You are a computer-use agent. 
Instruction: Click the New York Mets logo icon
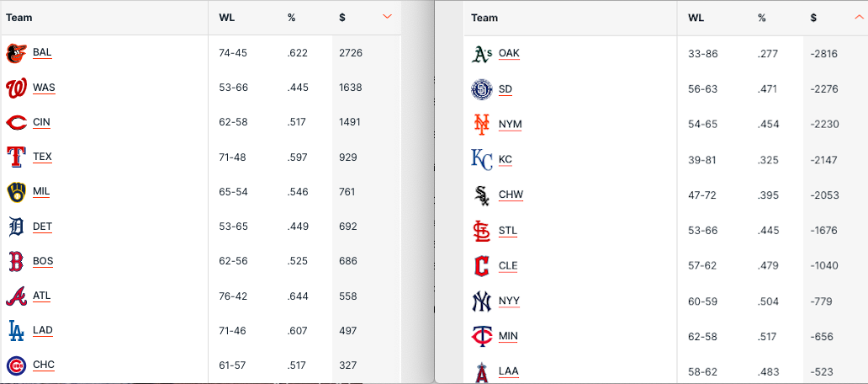[x=480, y=125]
